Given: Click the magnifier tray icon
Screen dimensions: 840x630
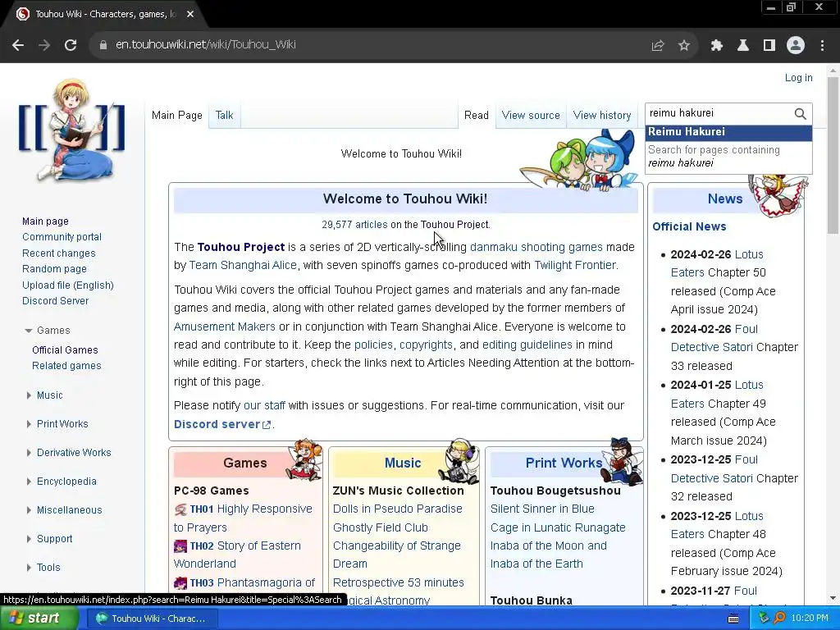Looking at the screenshot, I should [779, 619].
